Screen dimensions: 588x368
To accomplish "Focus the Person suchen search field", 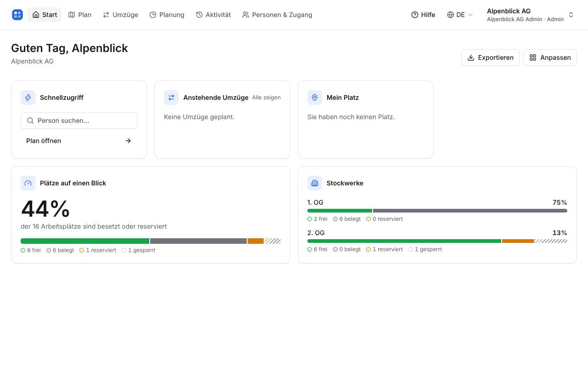I will [x=79, y=121].
